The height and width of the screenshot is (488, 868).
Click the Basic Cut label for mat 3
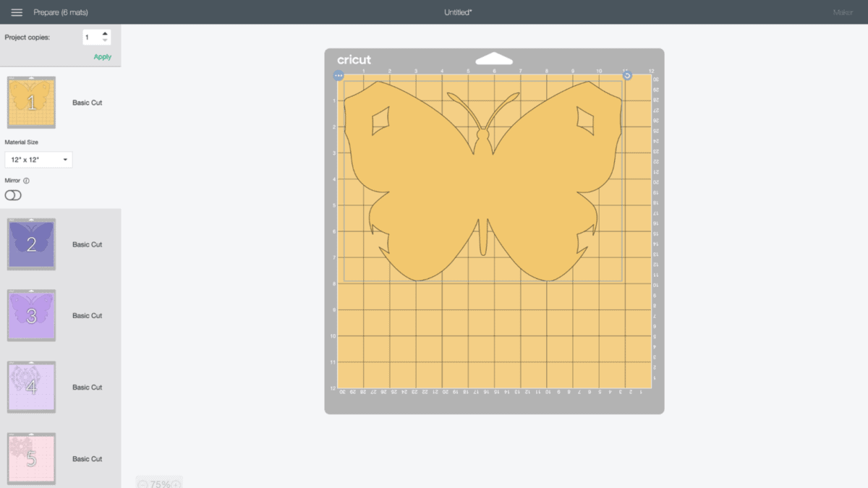click(x=87, y=316)
